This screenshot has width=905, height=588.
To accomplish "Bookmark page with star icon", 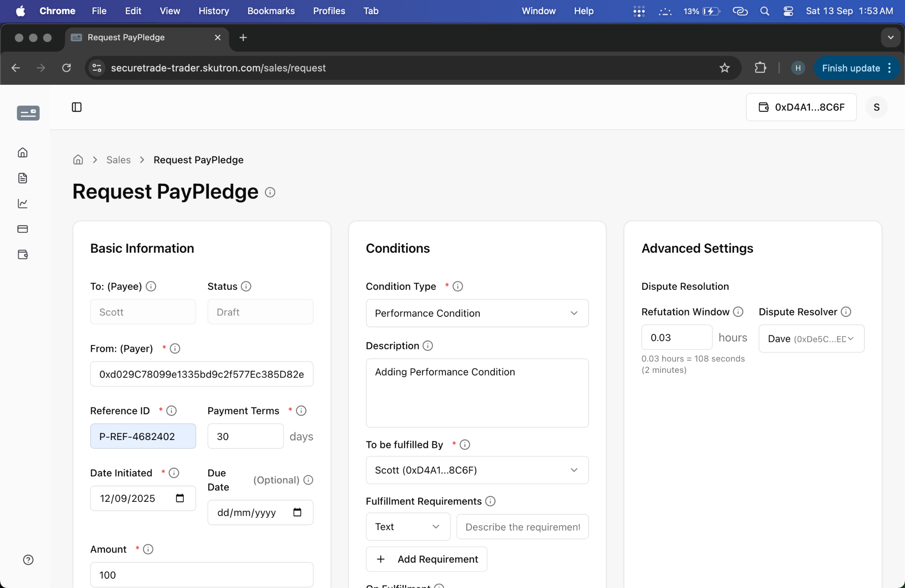I will coord(725,68).
